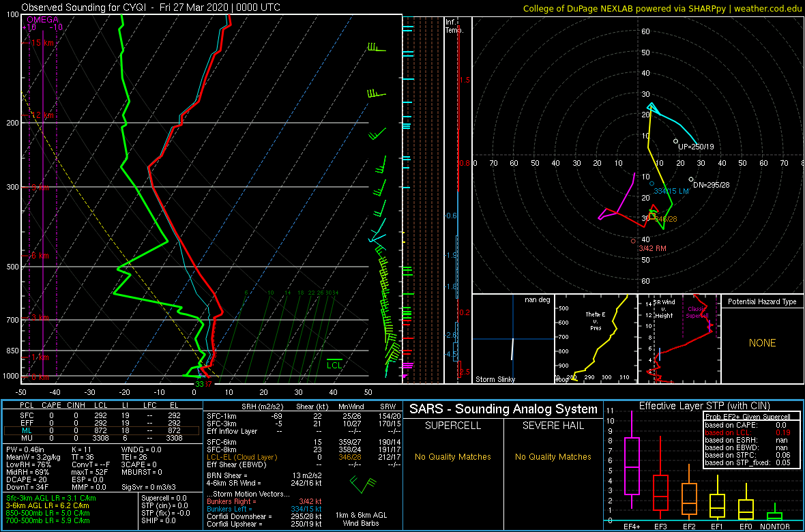Image resolution: width=805 pixels, height=532 pixels.
Task: Click '3-6km AGL LR = 6.2 C/km'
Action: pos(48,505)
